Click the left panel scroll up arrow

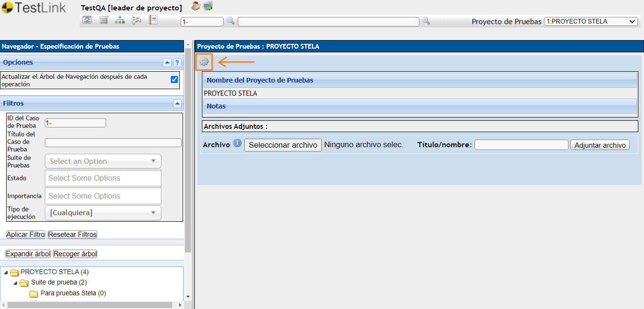pyautogui.click(x=188, y=43)
